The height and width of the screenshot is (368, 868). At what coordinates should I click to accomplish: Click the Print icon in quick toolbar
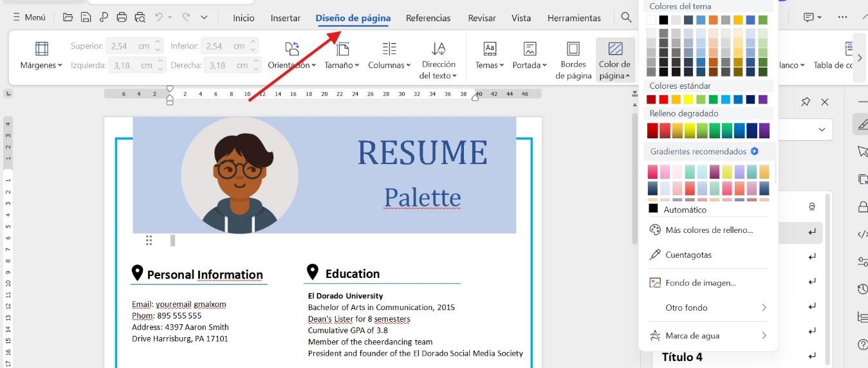[x=122, y=17]
